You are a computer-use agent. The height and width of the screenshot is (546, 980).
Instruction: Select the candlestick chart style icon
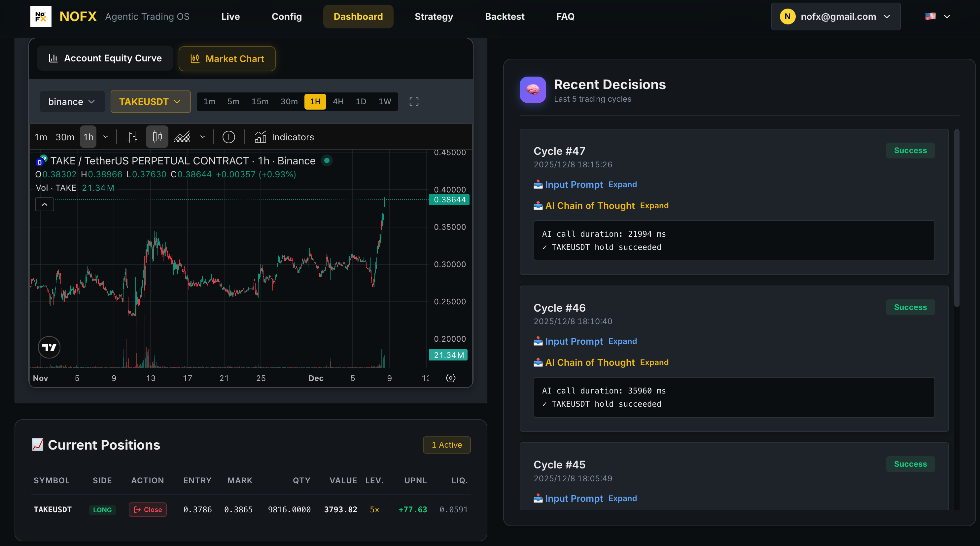(x=157, y=137)
